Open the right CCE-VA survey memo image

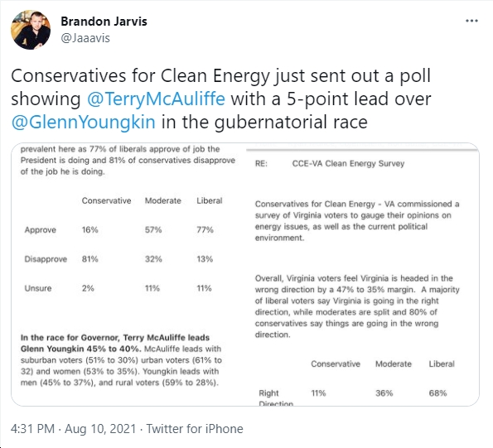point(363,274)
